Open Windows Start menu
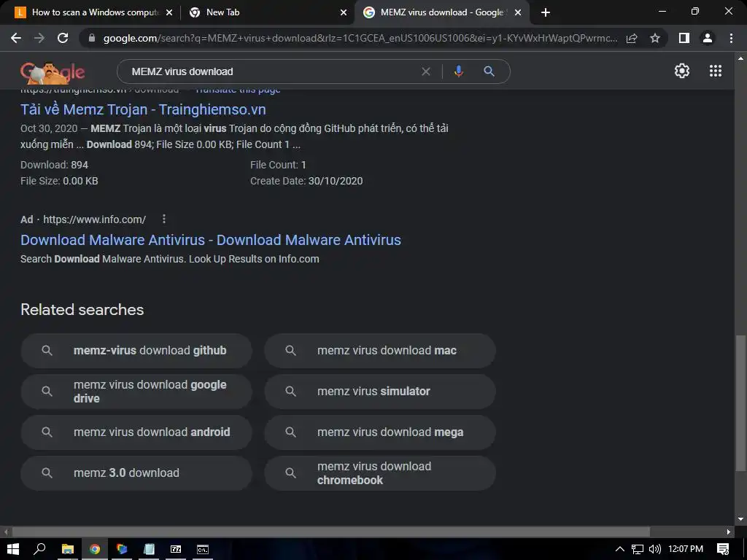Screen dimensions: 747x560 tap(13, 549)
